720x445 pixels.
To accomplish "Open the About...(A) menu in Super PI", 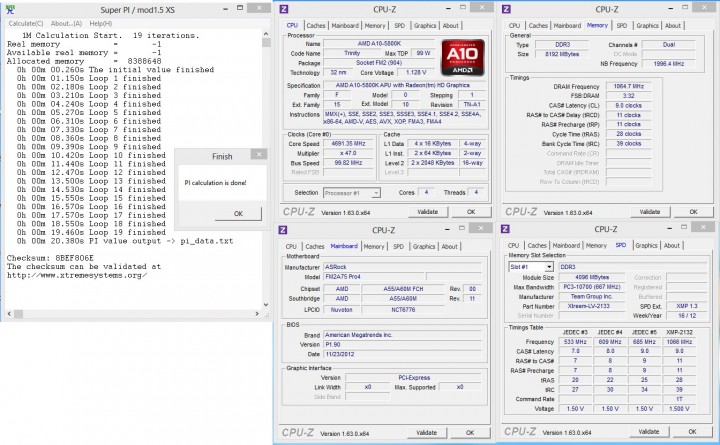I will point(66,23).
